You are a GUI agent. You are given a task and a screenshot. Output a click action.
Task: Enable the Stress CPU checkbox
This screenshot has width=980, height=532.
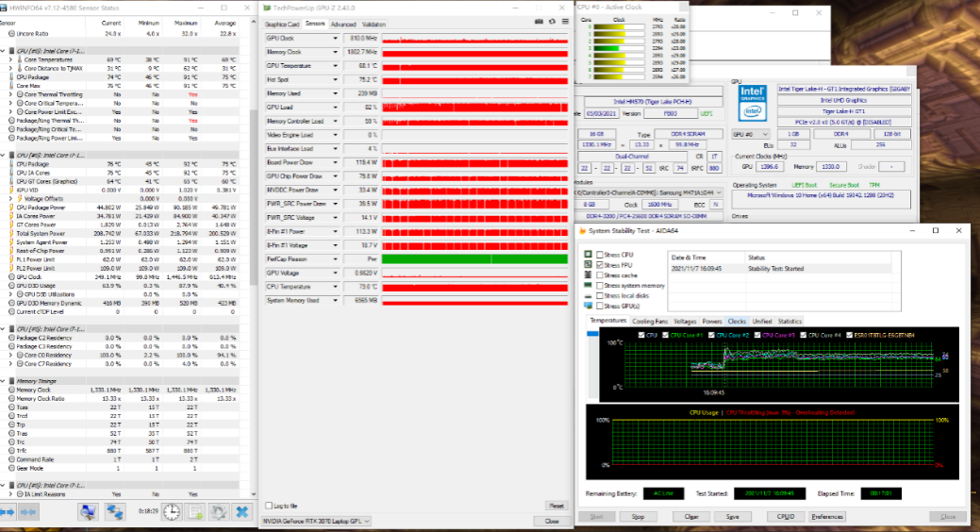599,255
